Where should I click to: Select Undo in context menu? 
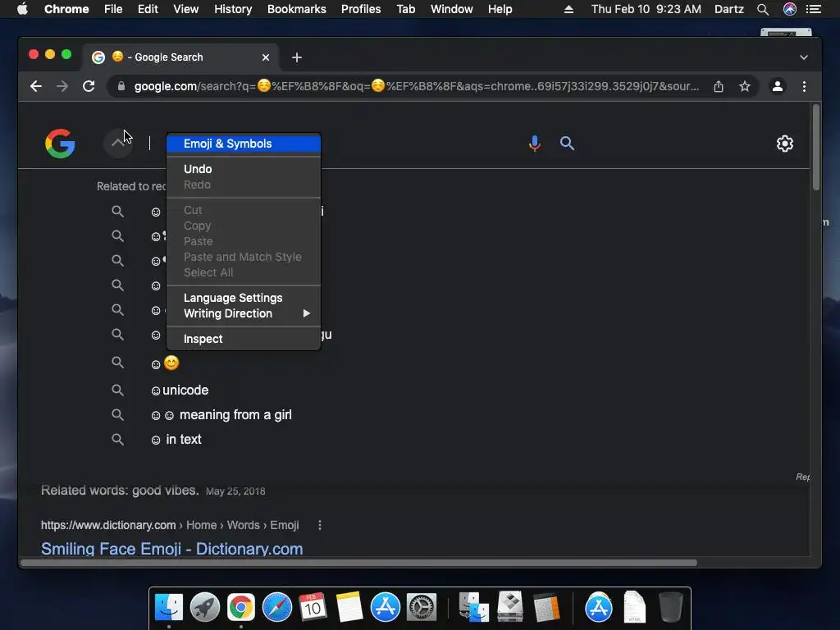click(x=244, y=169)
